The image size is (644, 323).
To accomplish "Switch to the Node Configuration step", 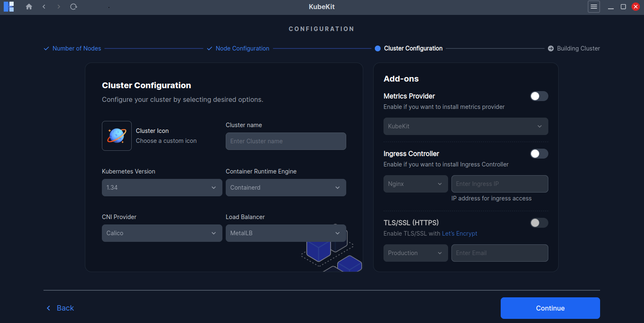I will tap(242, 48).
